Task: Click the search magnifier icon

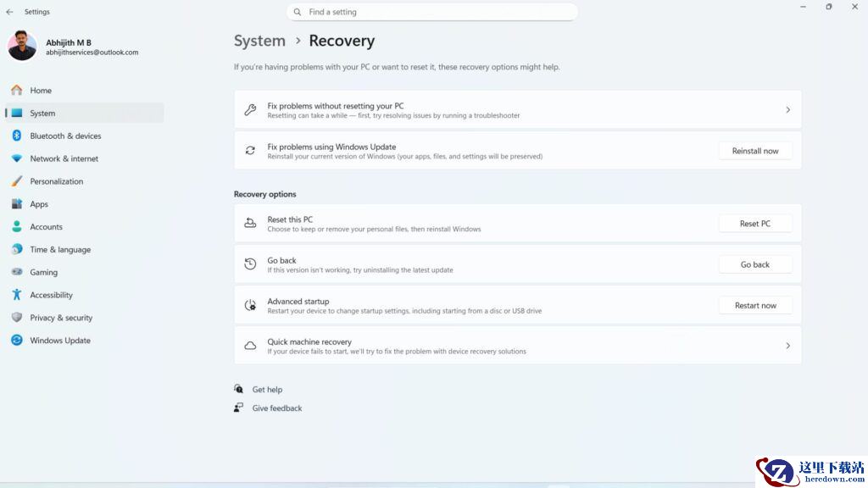Action: point(298,12)
